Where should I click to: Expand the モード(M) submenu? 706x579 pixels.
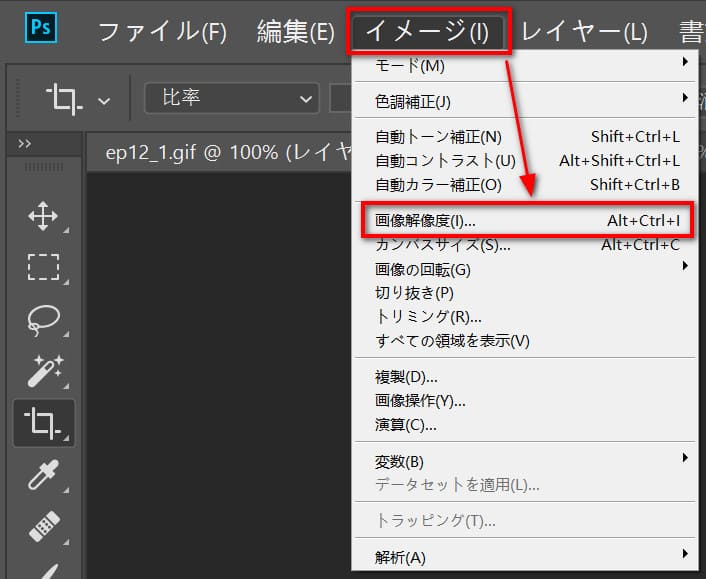(x=525, y=66)
